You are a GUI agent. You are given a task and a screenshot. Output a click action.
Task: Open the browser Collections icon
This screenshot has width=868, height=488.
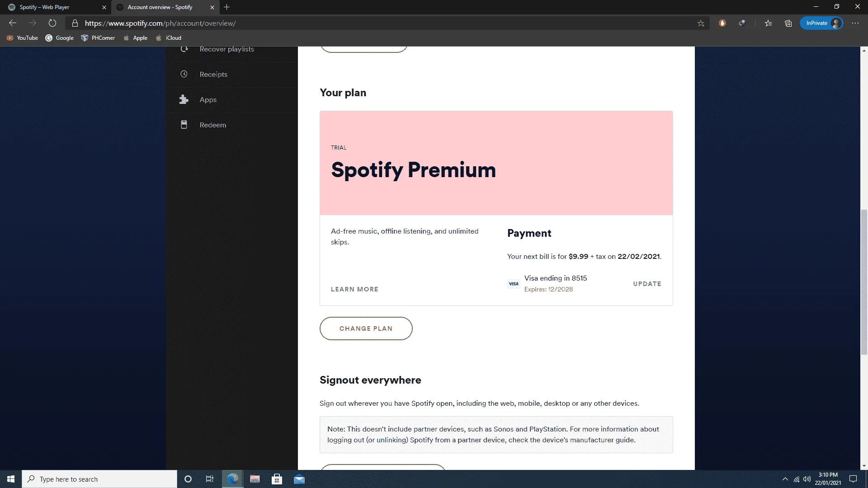tap(788, 23)
